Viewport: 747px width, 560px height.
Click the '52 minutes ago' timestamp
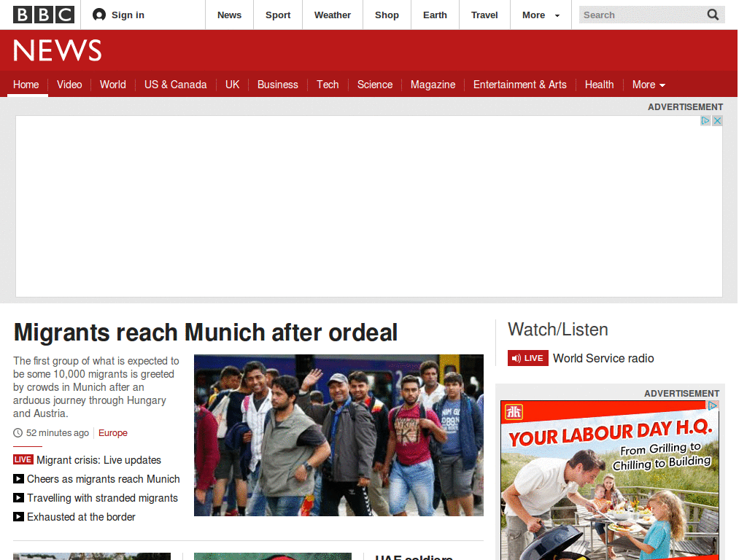tap(58, 433)
